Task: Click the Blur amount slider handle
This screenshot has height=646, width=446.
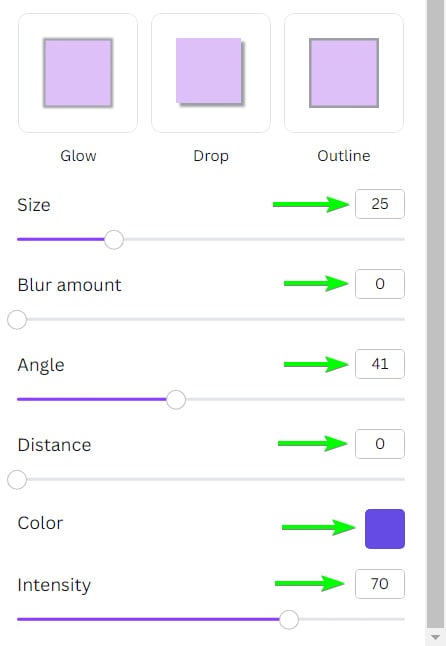Action: click(17, 319)
